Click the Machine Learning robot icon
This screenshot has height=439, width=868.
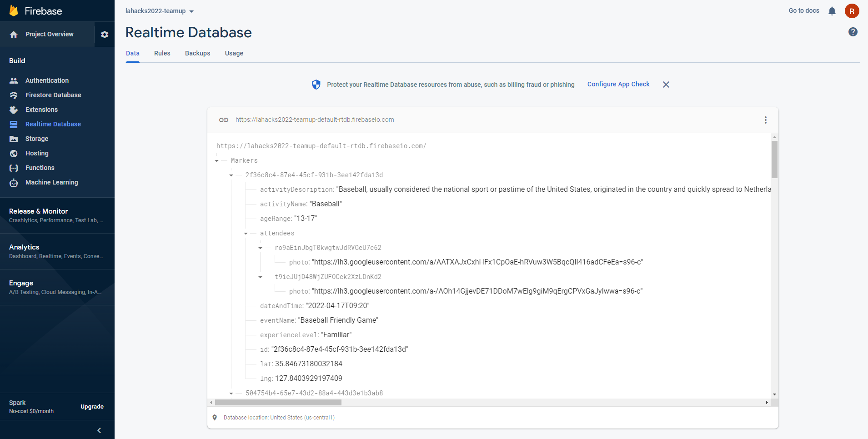14,183
